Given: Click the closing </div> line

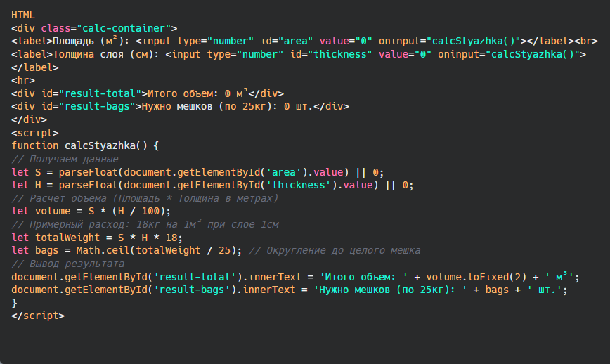Looking at the screenshot, I should (x=29, y=119).
